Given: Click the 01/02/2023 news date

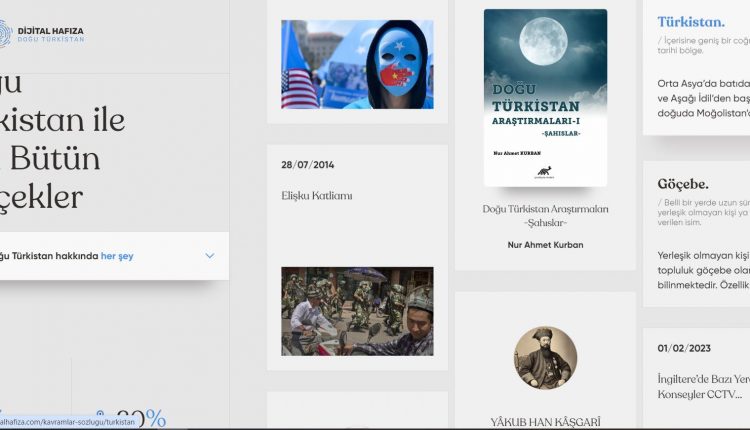Looking at the screenshot, I should 683,349.
